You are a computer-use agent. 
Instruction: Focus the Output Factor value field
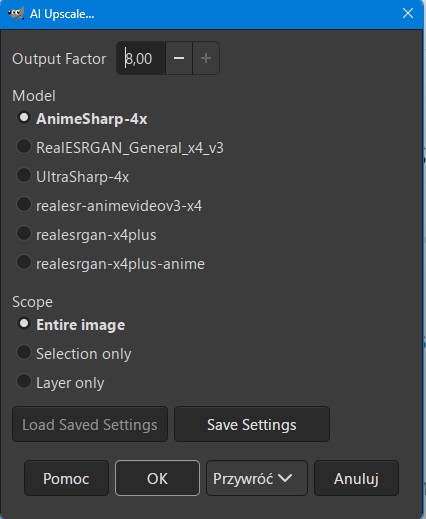coord(141,58)
